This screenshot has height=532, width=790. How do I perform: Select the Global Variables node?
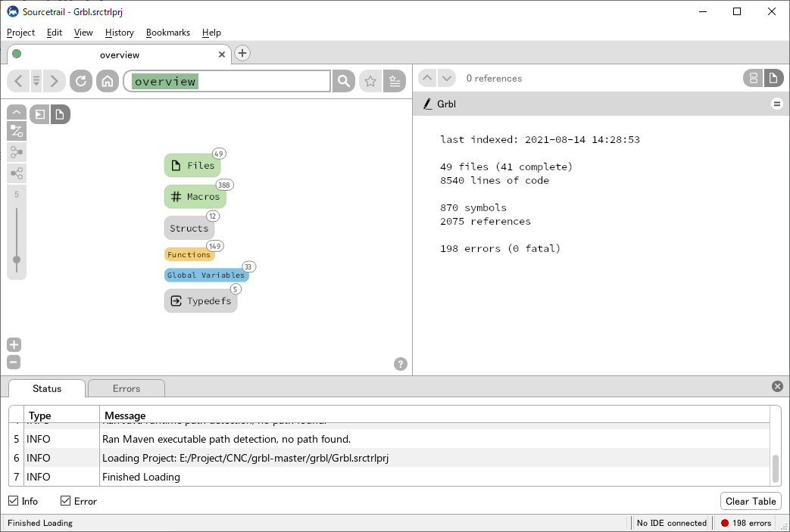pyautogui.click(x=206, y=275)
